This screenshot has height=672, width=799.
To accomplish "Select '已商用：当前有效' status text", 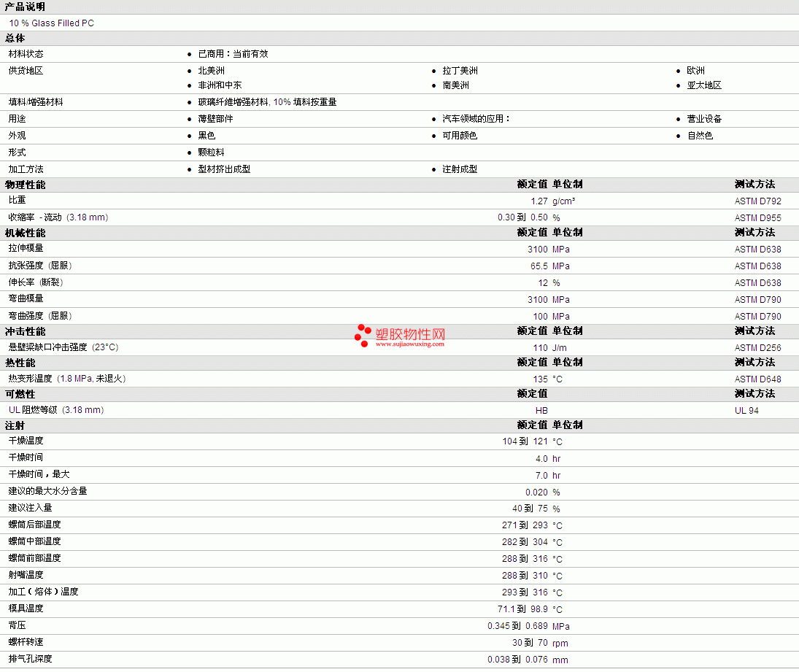I will [x=233, y=53].
